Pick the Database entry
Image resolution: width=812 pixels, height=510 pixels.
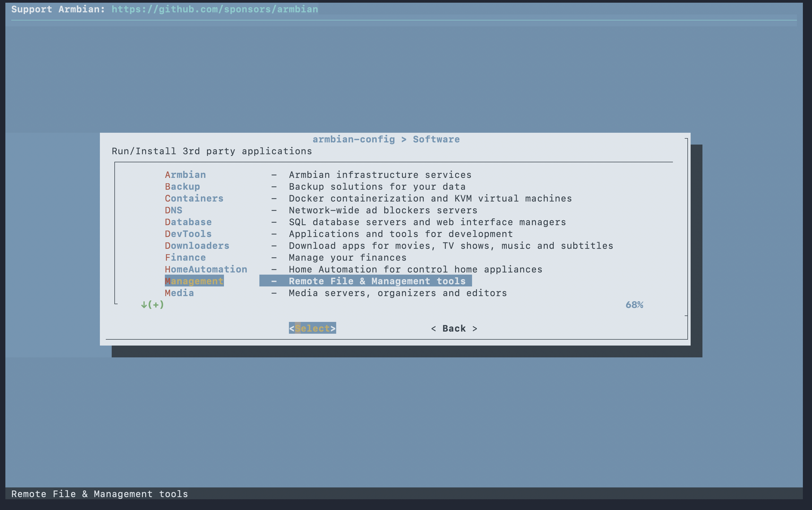pyautogui.click(x=189, y=222)
